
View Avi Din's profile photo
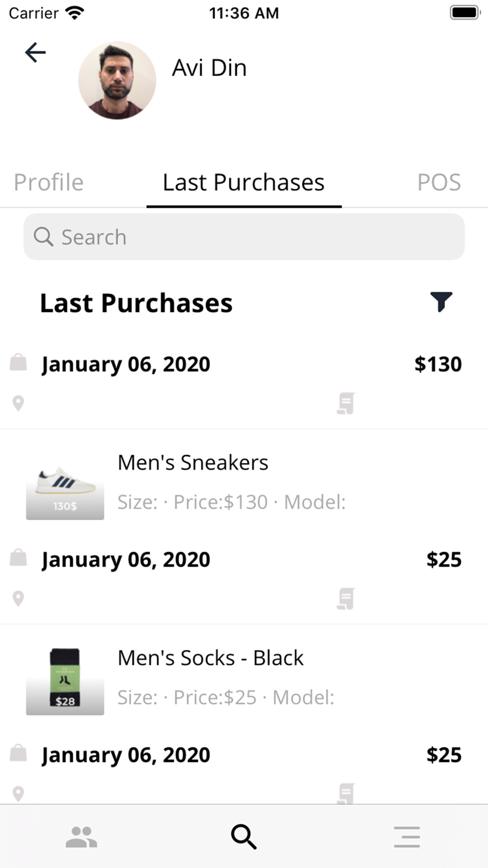[x=117, y=81]
